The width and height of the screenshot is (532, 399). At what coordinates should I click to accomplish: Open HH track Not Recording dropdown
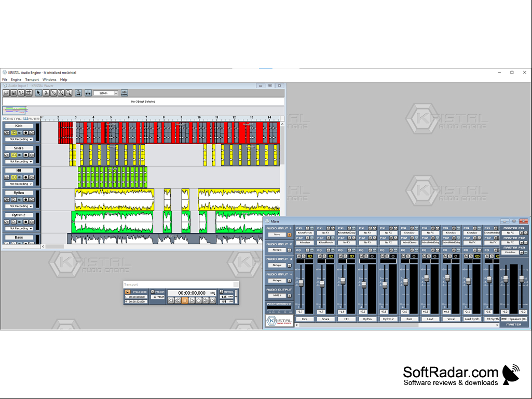[19, 184]
